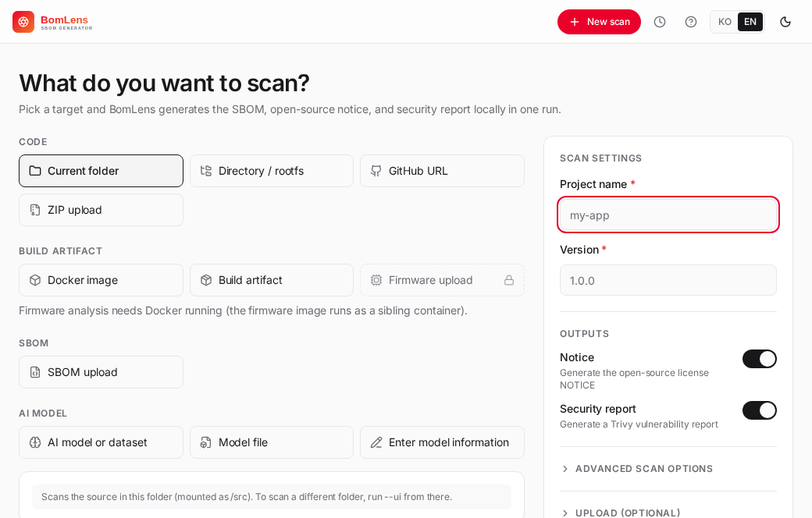This screenshot has height=518, width=812.
Task: Start a New scan
Action: coord(599,22)
